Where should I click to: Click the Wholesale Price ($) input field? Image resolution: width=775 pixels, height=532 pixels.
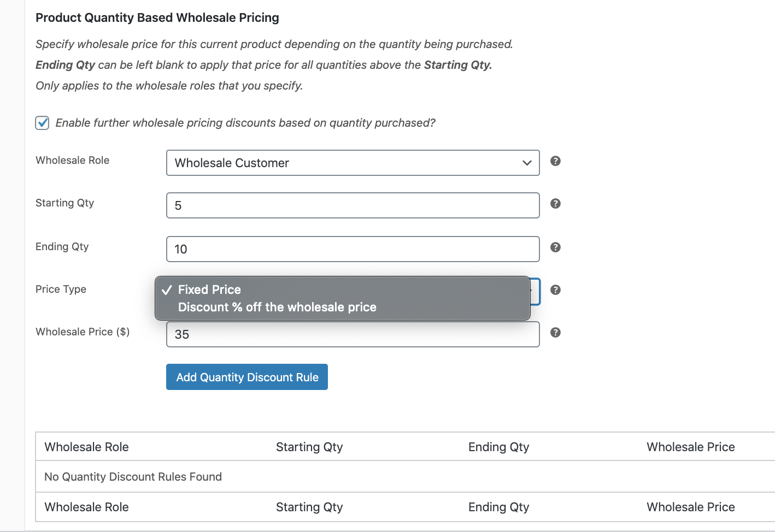click(x=353, y=334)
